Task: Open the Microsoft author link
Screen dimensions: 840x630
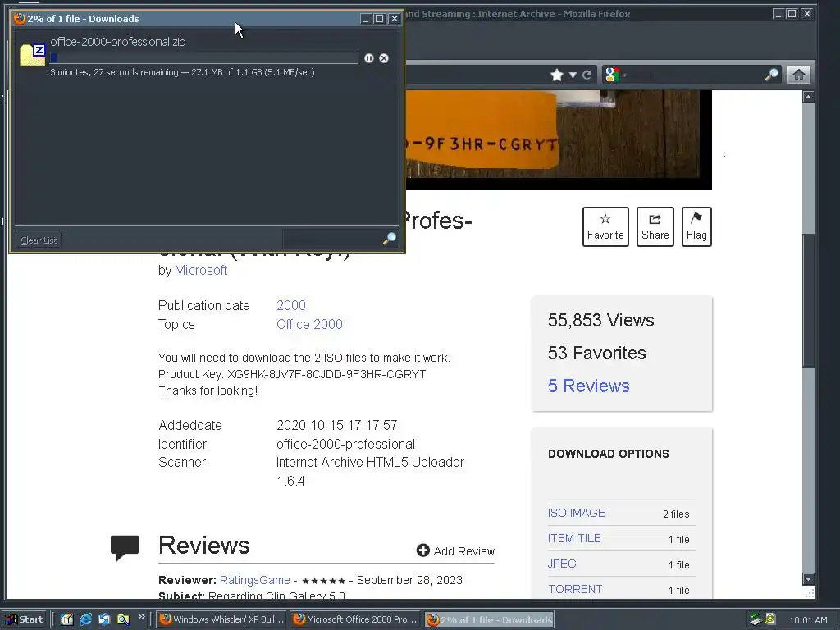Action: pyautogui.click(x=201, y=270)
